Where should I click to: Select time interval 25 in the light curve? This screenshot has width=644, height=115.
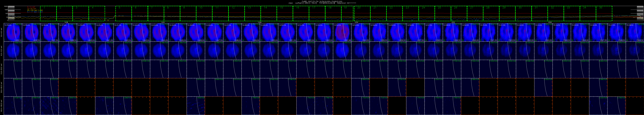click(x=443, y=14)
